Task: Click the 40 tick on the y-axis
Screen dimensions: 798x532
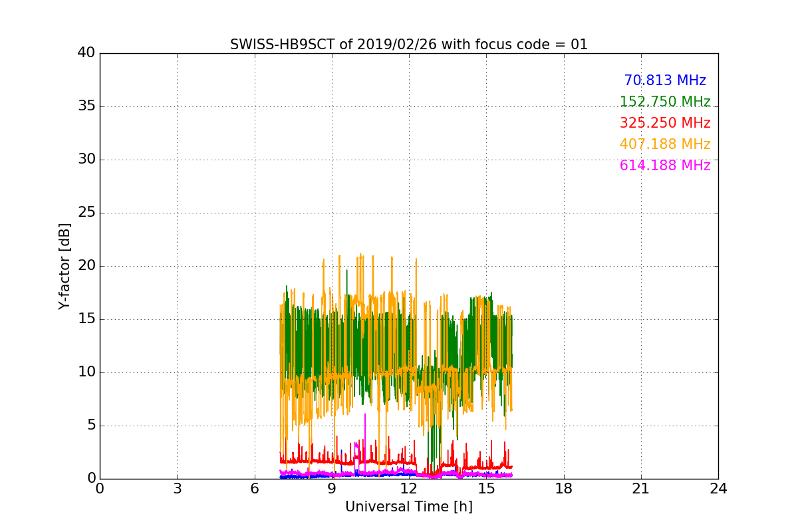Action: 86,53
